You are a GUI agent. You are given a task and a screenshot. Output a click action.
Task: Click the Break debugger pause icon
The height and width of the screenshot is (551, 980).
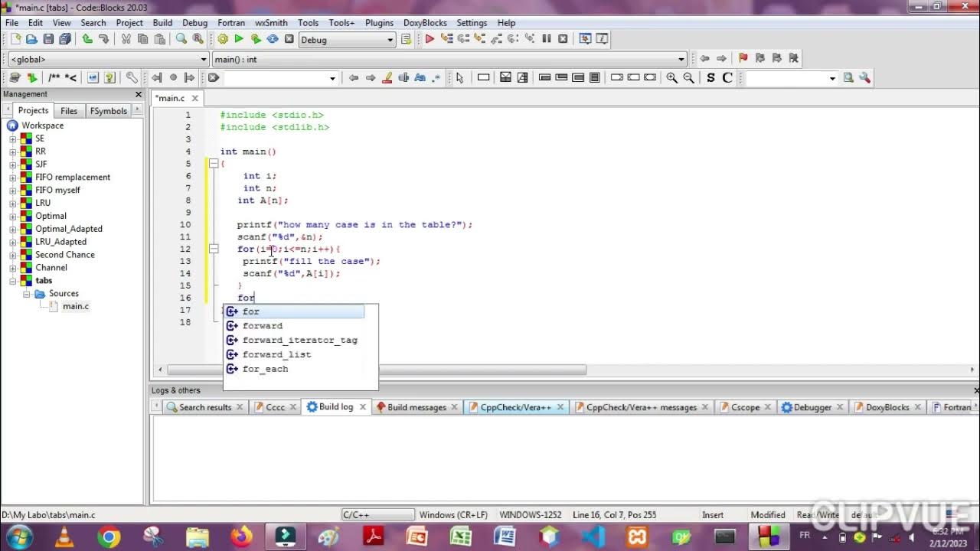[x=547, y=39]
